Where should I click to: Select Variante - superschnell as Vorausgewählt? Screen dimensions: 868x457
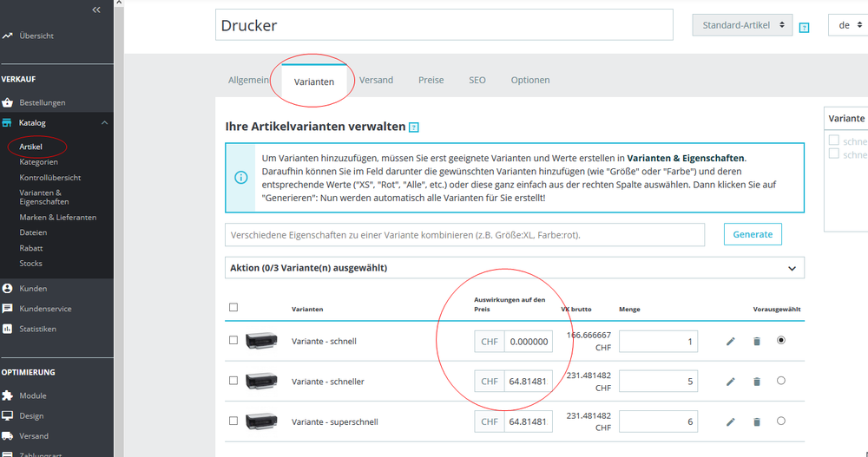[x=781, y=421]
